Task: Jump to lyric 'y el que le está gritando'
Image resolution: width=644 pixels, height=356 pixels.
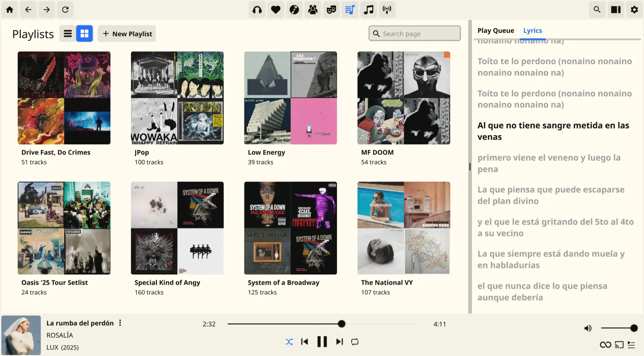Action: coord(556,227)
